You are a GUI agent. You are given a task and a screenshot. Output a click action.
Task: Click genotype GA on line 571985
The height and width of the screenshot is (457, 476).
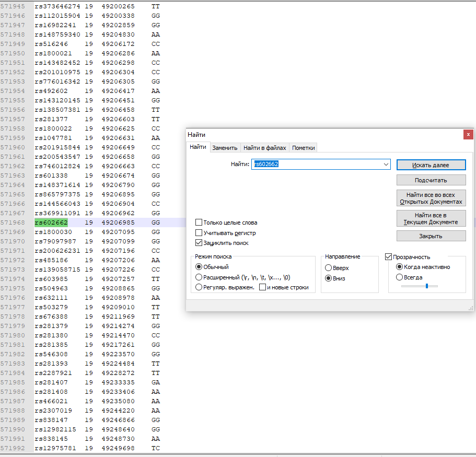pos(155,382)
